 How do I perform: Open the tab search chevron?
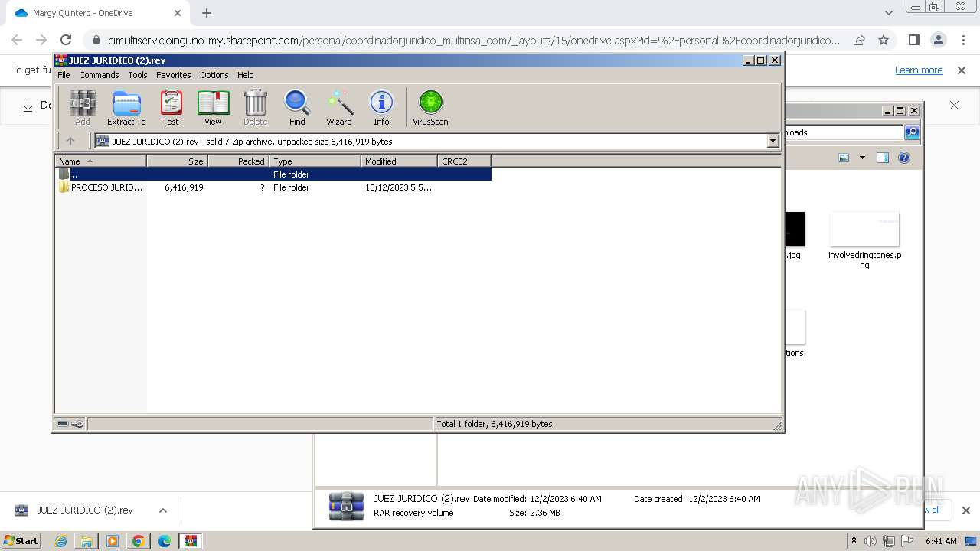[888, 13]
